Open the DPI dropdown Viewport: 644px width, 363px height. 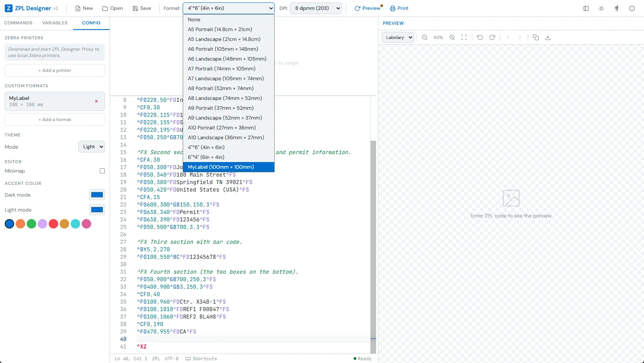coord(316,8)
